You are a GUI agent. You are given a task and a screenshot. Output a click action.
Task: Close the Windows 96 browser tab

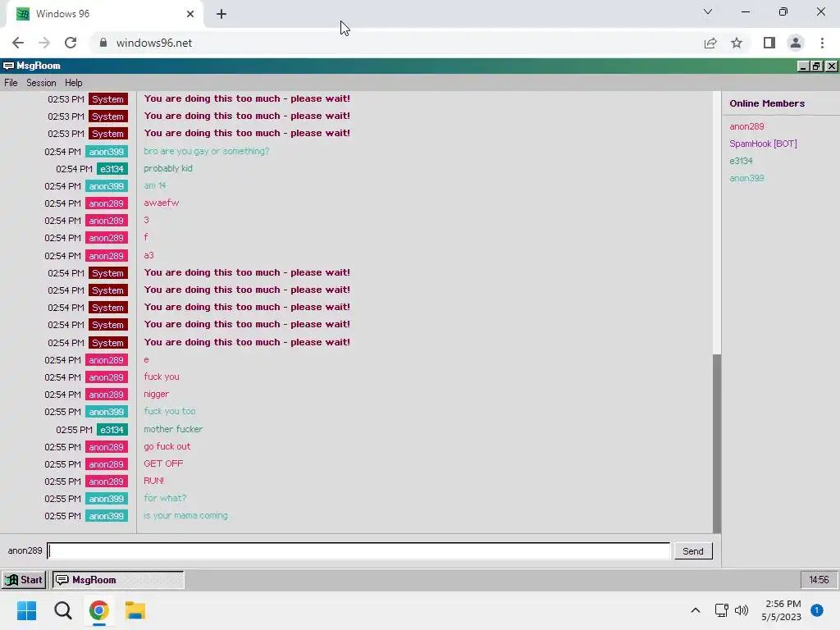(x=190, y=14)
